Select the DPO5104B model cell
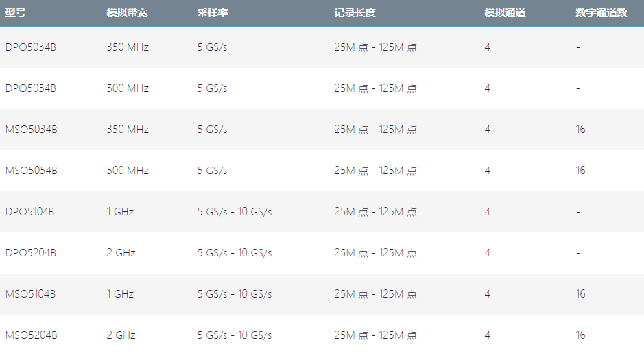 (x=30, y=212)
